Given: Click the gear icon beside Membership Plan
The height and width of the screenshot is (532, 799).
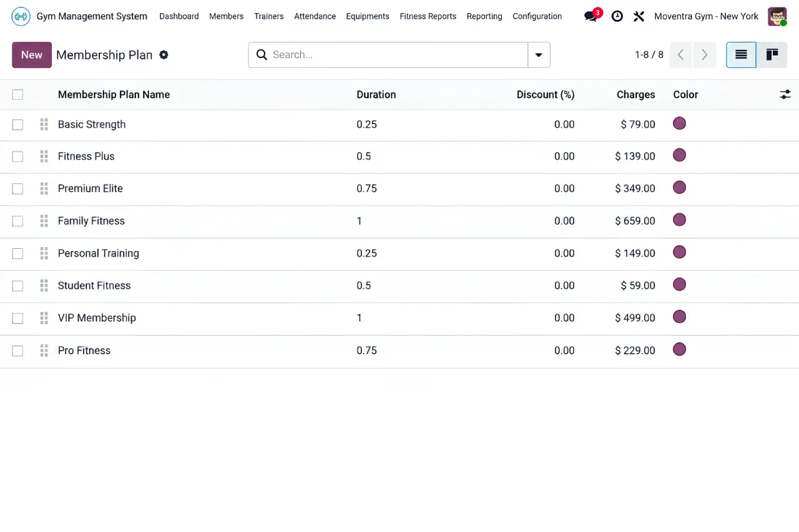Looking at the screenshot, I should [x=164, y=55].
